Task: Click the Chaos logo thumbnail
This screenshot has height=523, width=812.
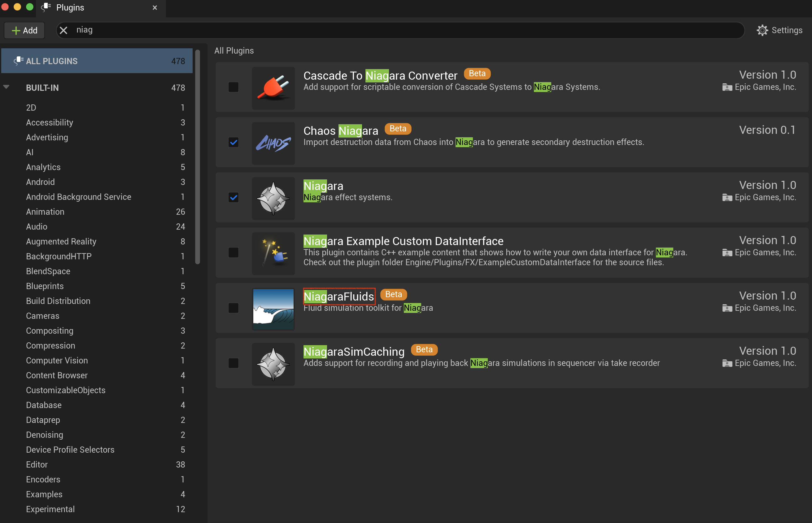Action: click(273, 143)
